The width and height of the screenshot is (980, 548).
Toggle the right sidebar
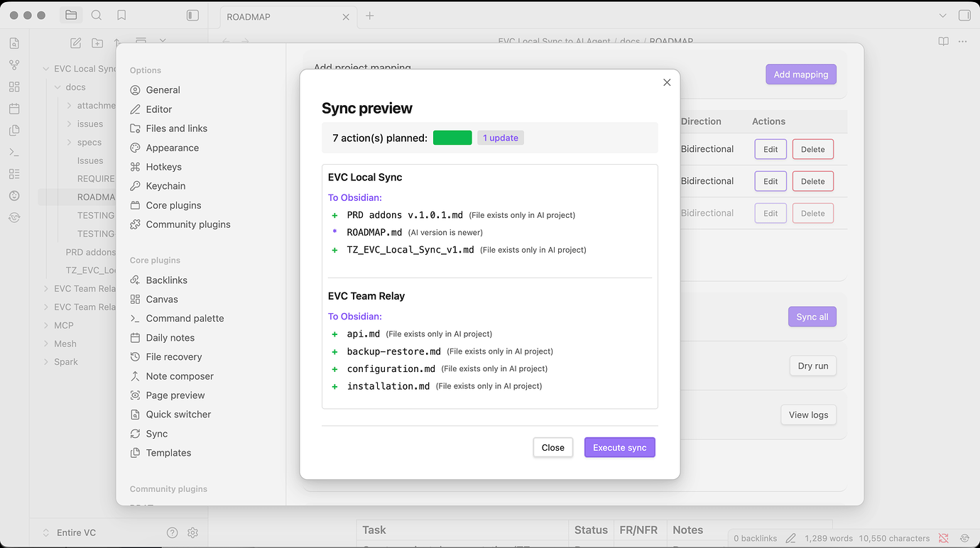964,15
